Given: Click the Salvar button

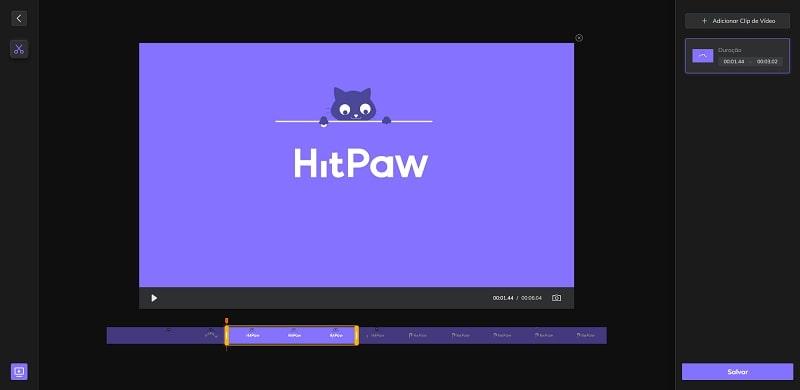Looking at the screenshot, I should click(x=737, y=372).
